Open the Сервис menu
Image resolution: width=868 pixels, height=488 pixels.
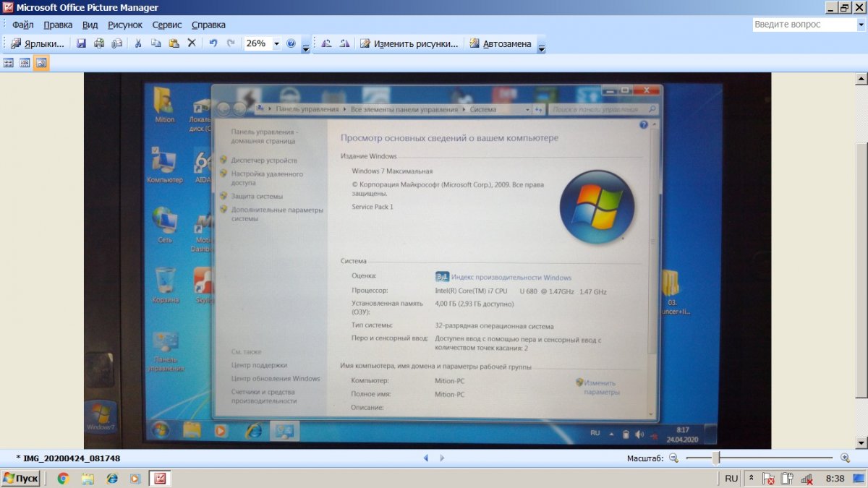coord(167,25)
